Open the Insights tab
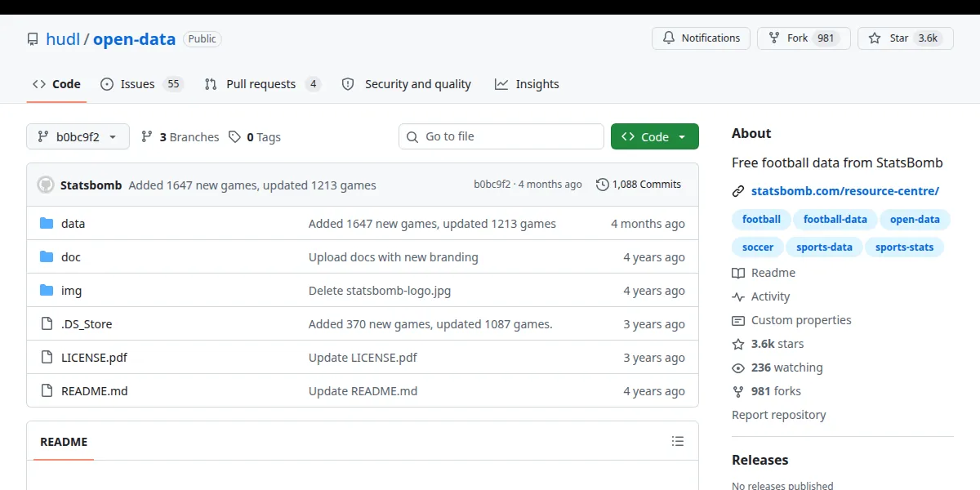Screen dimensions: 980x490 click(527, 84)
